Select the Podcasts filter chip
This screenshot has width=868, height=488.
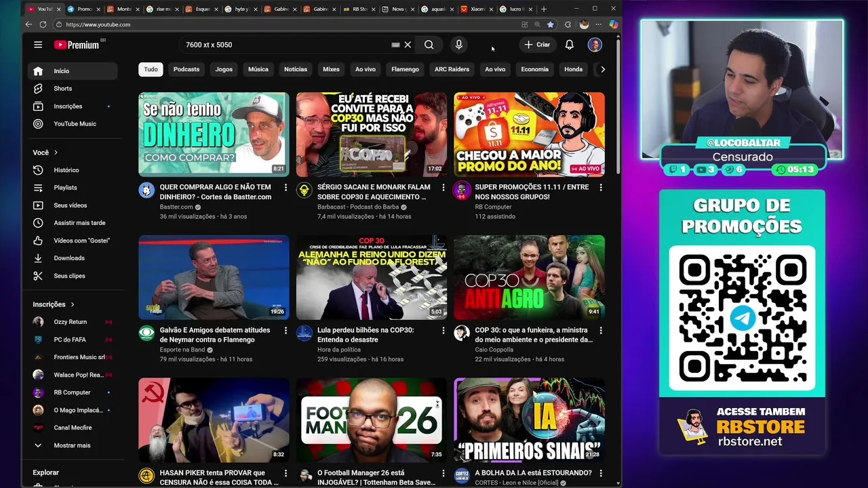click(x=186, y=69)
